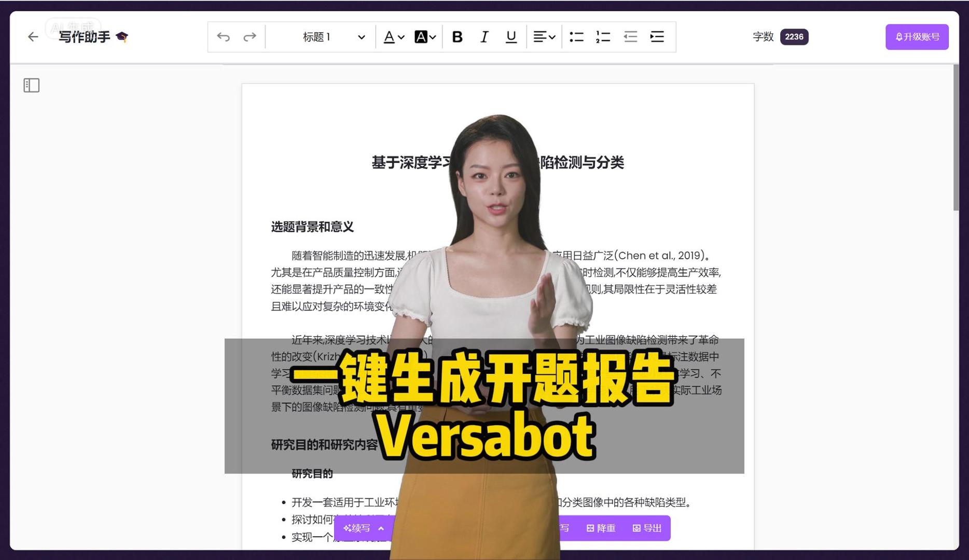Undo the last edit

[x=223, y=37]
